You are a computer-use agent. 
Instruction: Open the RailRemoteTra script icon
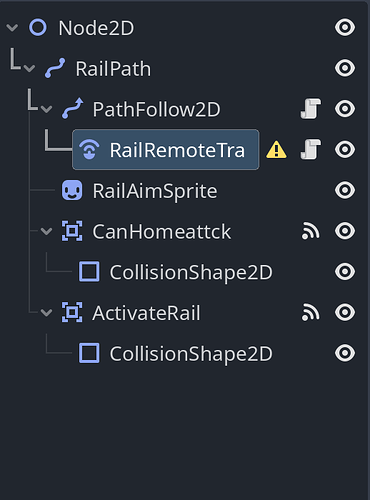click(310, 149)
